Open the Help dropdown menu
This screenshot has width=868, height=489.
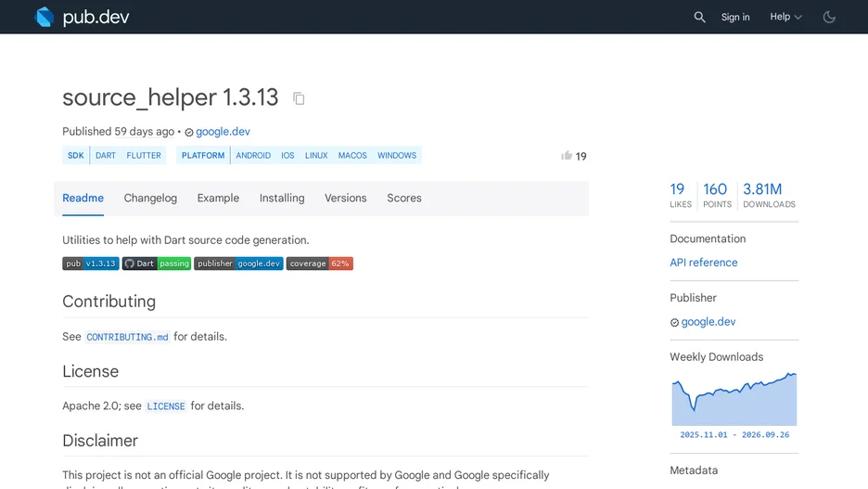click(x=785, y=17)
